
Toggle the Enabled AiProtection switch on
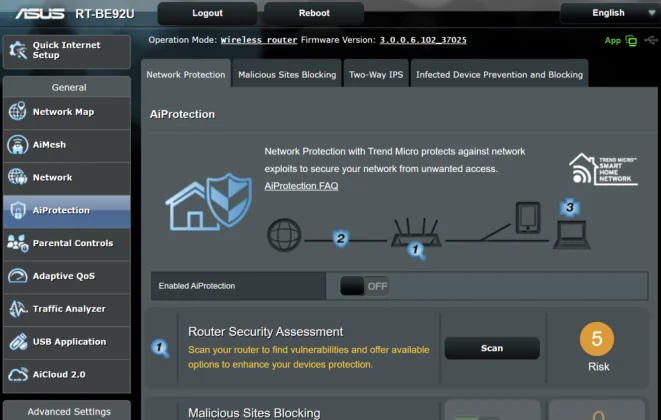pos(364,286)
